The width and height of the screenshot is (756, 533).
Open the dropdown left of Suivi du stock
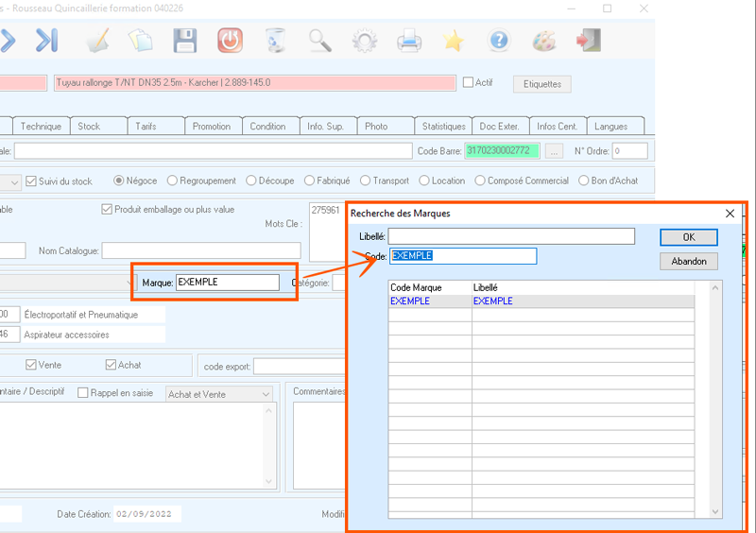click(x=14, y=182)
